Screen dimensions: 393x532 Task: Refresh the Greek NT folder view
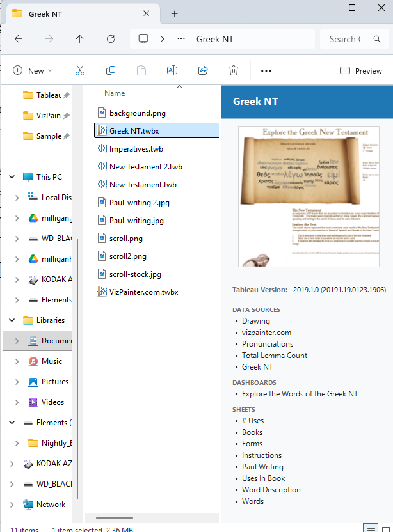(x=111, y=39)
